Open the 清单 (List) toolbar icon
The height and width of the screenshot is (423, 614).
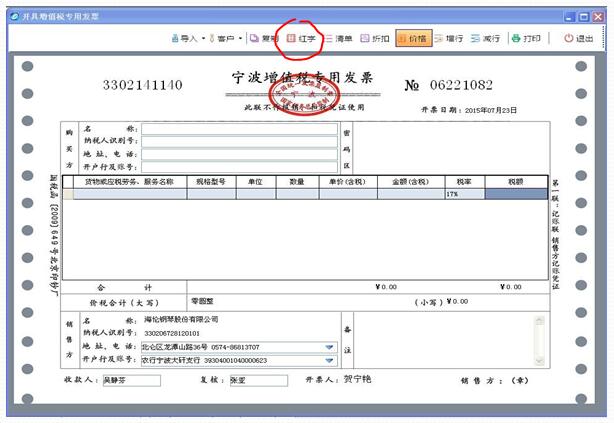click(x=340, y=38)
